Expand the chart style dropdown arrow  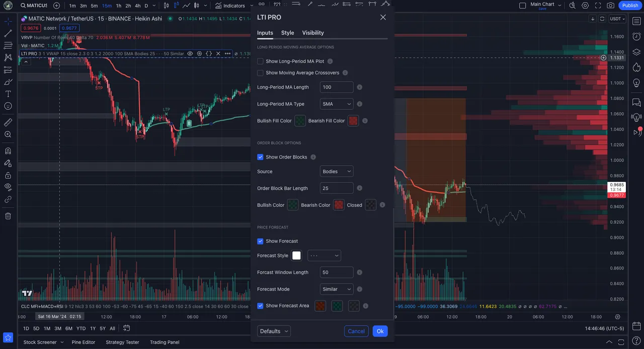[205, 6]
